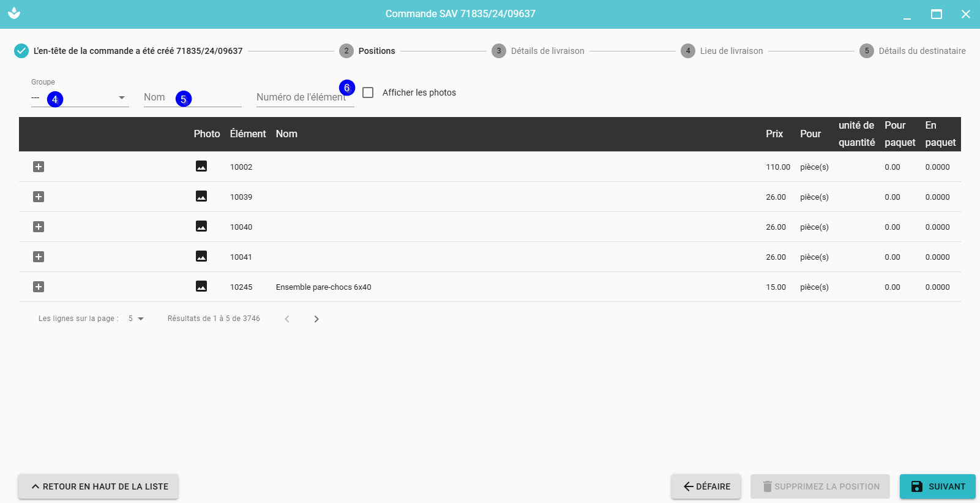Open the lines per page dropdown
Screen dimensions: 980x503
[x=136, y=319]
